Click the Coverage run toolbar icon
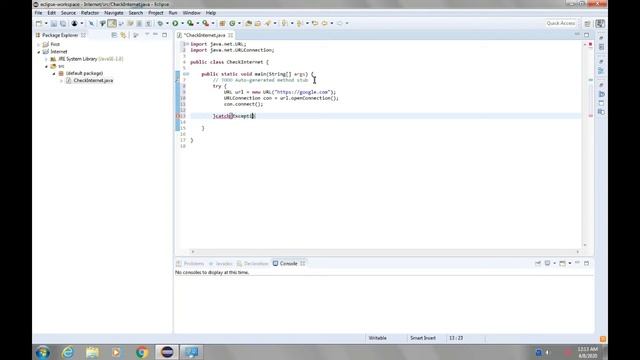Screen dimensions: 640x360 190,24
